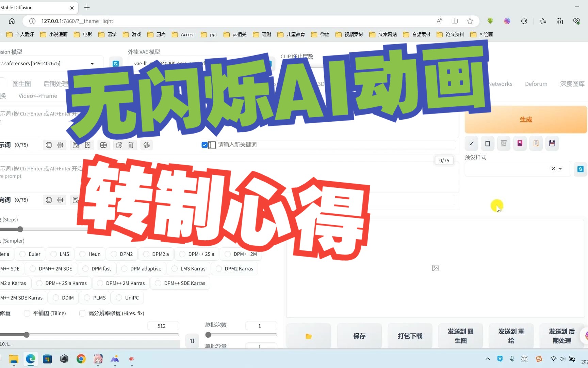The height and width of the screenshot is (368, 588).
Task: Open the Access bookmark folder
Action: [183, 34]
